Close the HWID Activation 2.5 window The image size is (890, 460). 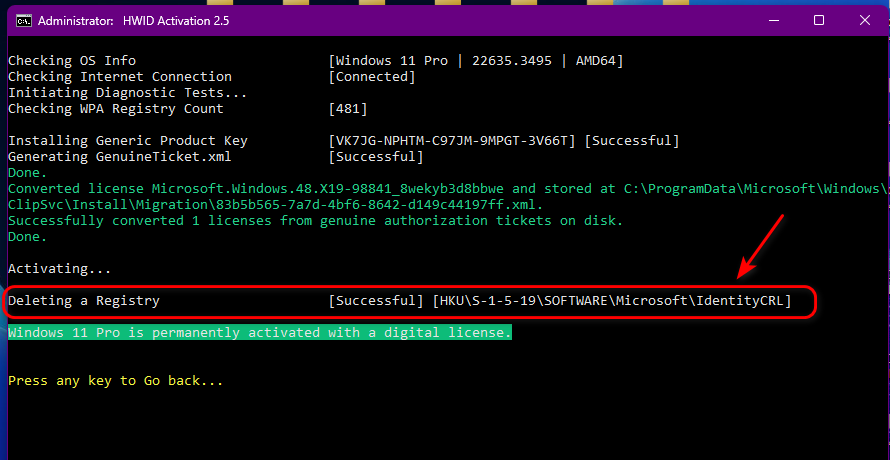point(864,21)
